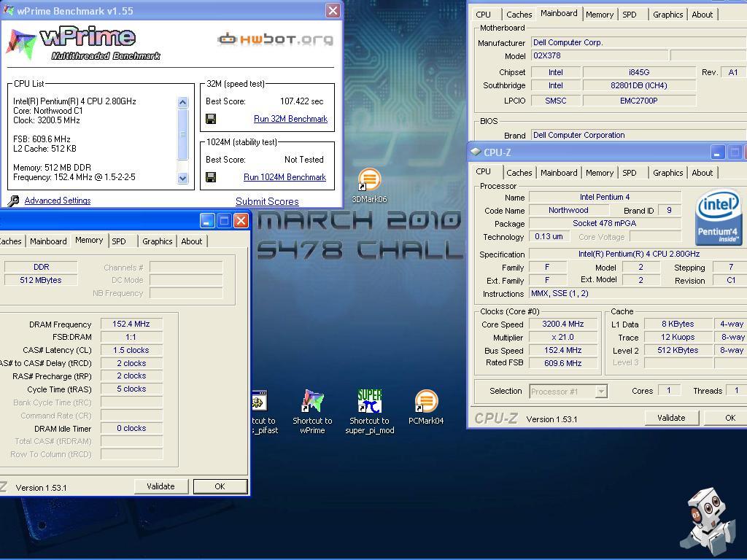Minimize the CPU-Z processor window

(718, 152)
